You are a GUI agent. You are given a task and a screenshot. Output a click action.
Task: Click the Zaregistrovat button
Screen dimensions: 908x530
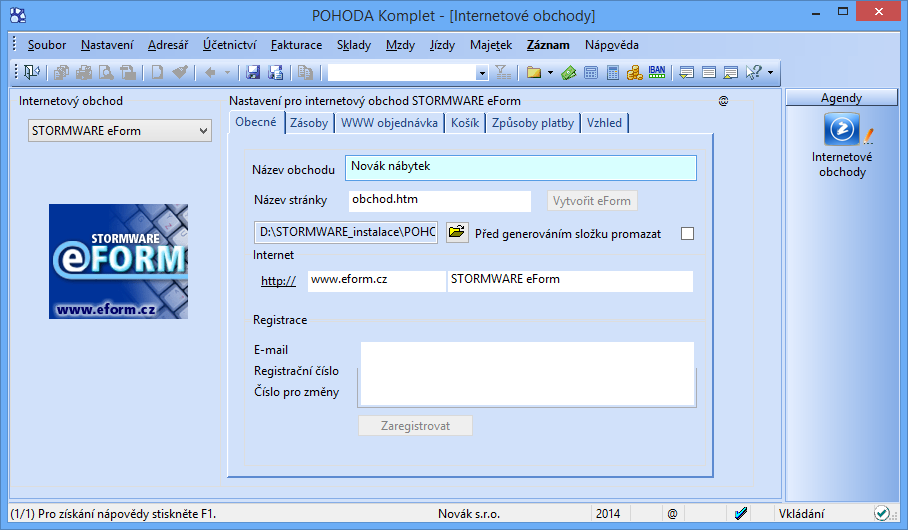(415, 426)
